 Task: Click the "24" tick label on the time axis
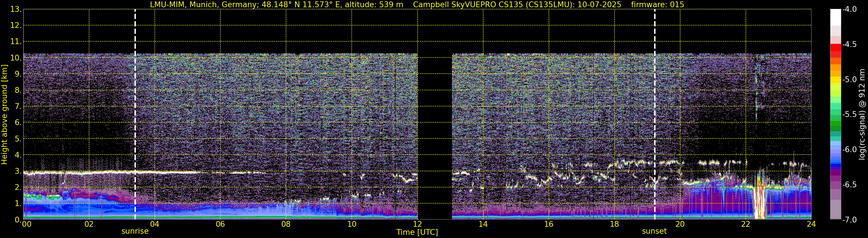811,224
